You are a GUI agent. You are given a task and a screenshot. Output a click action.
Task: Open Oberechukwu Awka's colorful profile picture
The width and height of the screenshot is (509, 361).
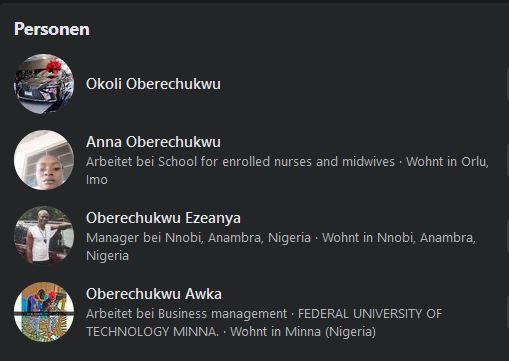[44, 312]
